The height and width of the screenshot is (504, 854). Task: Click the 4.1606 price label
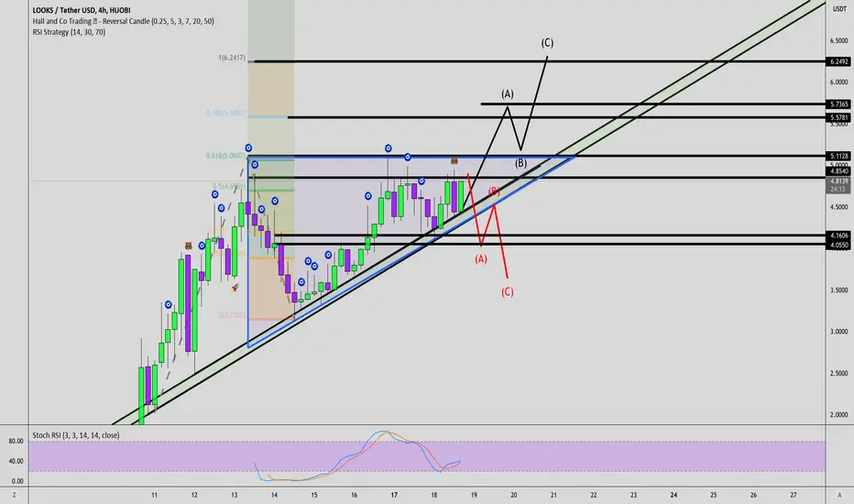pos(838,236)
